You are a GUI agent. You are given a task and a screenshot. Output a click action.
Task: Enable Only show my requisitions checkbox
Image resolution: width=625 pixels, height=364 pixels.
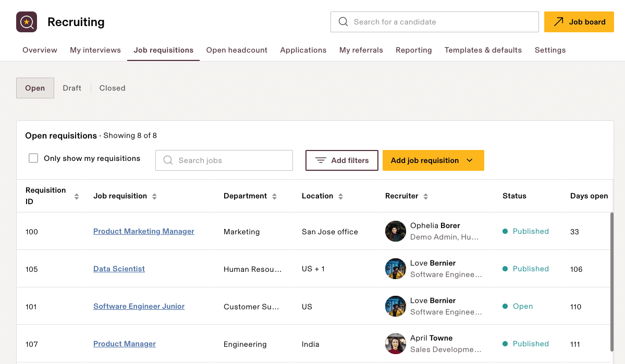pos(33,158)
